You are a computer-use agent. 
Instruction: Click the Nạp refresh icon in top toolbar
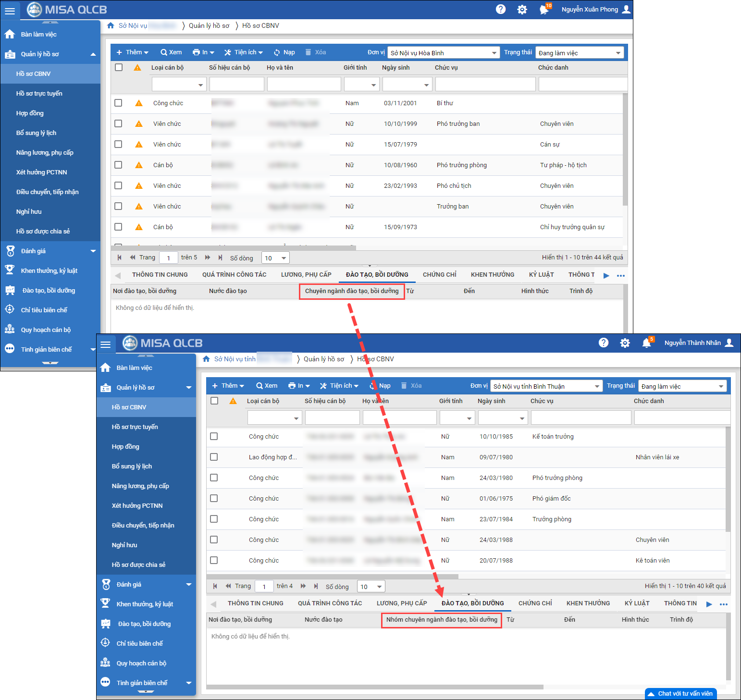pyautogui.click(x=277, y=52)
